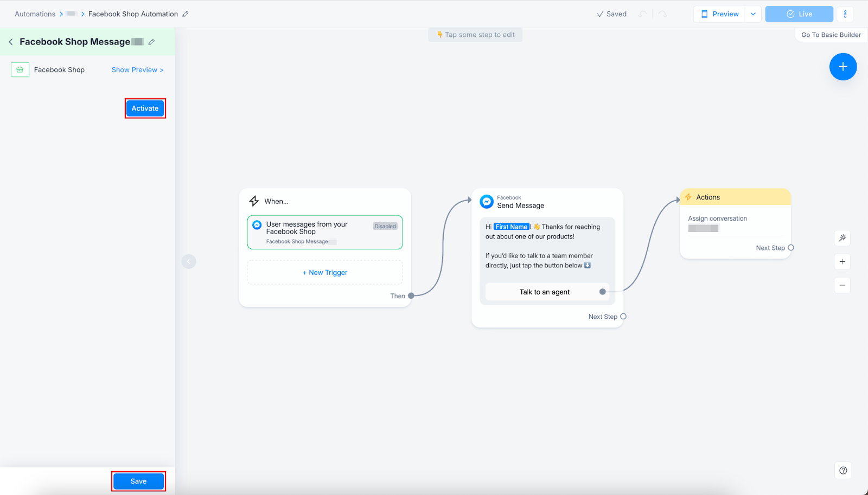Open the three-dot more options menu
Image resolution: width=868 pixels, height=495 pixels.
[x=845, y=14]
